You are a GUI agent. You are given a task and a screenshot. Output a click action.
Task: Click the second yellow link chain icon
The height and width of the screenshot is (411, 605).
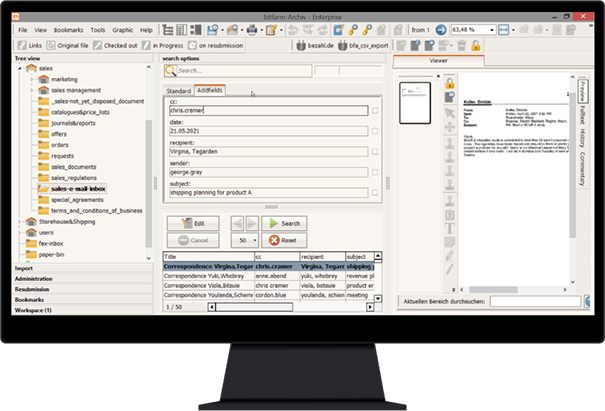[367, 30]
